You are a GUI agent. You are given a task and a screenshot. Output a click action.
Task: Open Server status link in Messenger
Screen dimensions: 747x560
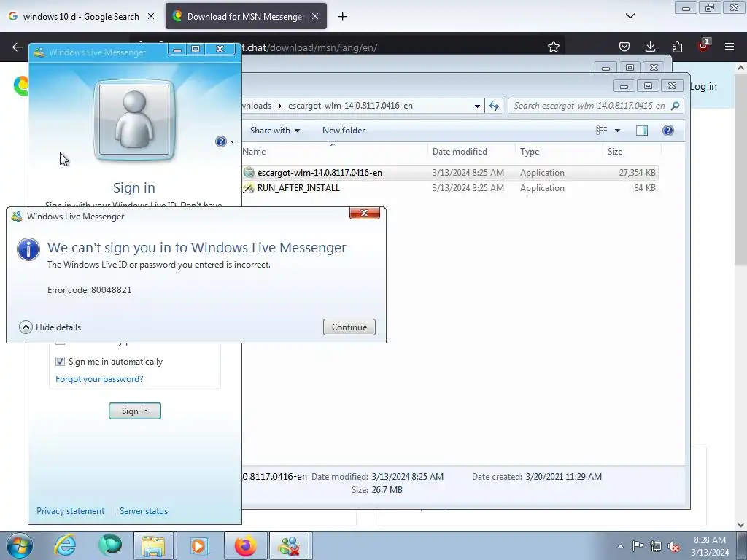tap(144, 511)
